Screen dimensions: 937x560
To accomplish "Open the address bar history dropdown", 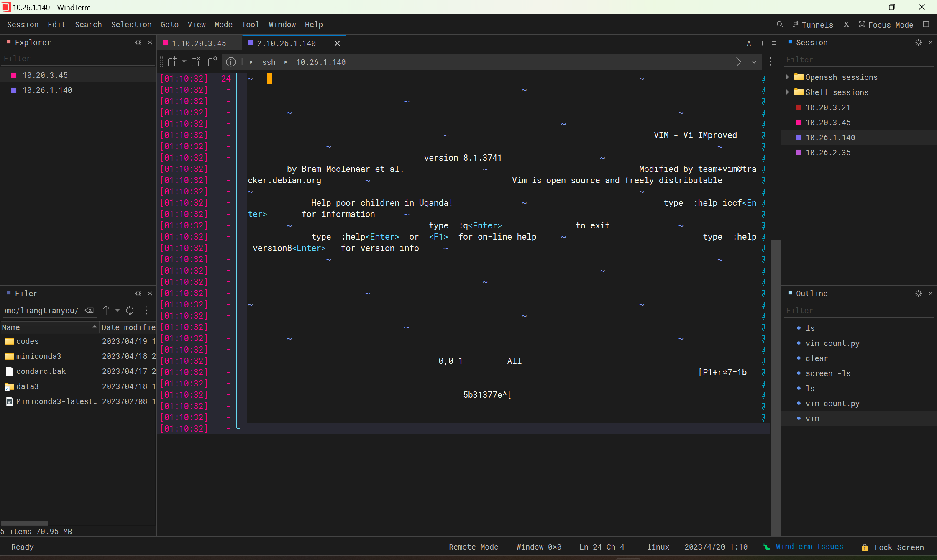I will (x=754, y=62).
